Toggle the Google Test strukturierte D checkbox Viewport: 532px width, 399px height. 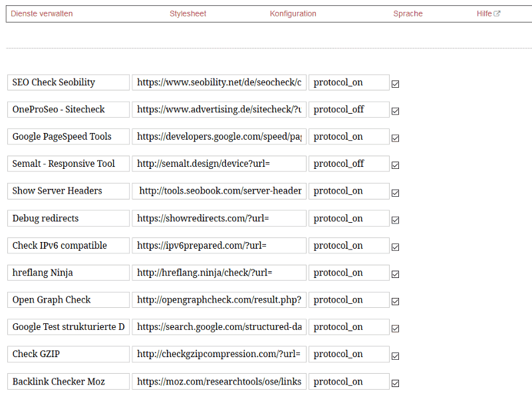coord(395,329)
